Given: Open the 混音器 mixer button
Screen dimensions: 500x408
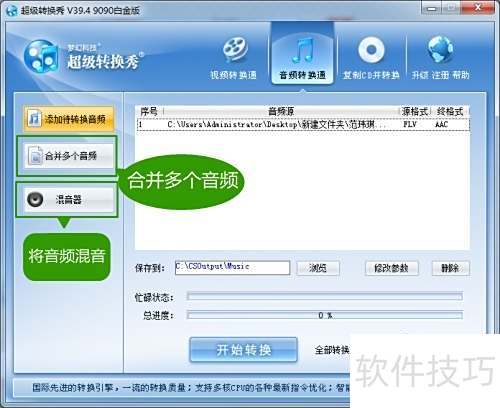Looking at the screenshot, I should (x=69, y=199).
